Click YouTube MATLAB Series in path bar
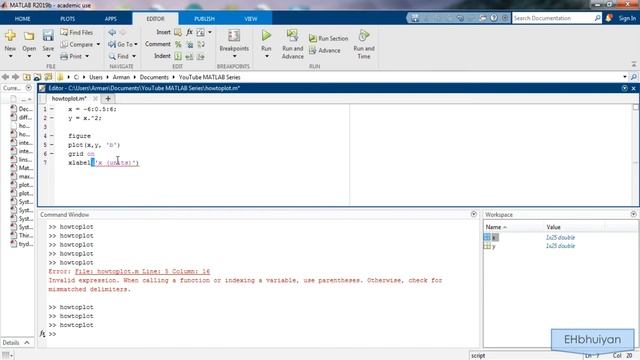This screenshot has width=640, height=360. (209, 77)
